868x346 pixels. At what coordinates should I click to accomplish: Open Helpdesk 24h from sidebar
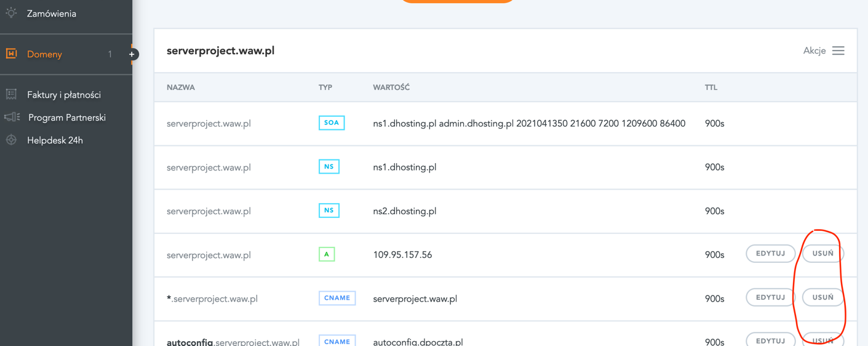pyautogui.click(x=55, y=140)
